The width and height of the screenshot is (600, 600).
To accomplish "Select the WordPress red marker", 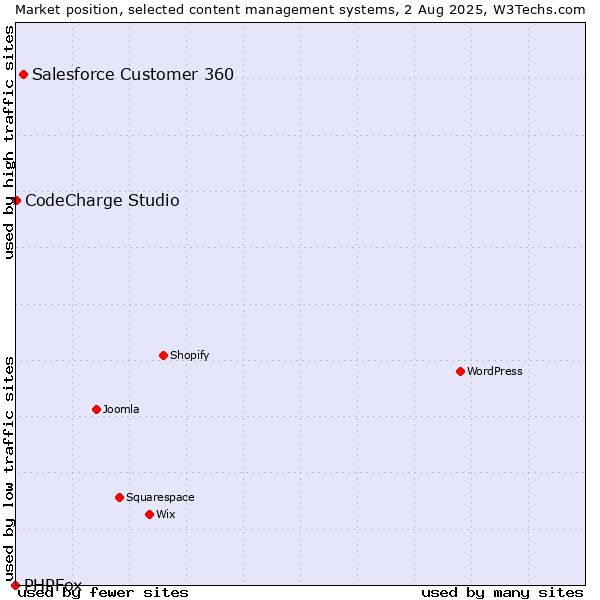I will pyautogui.click(x=460, y=372).
